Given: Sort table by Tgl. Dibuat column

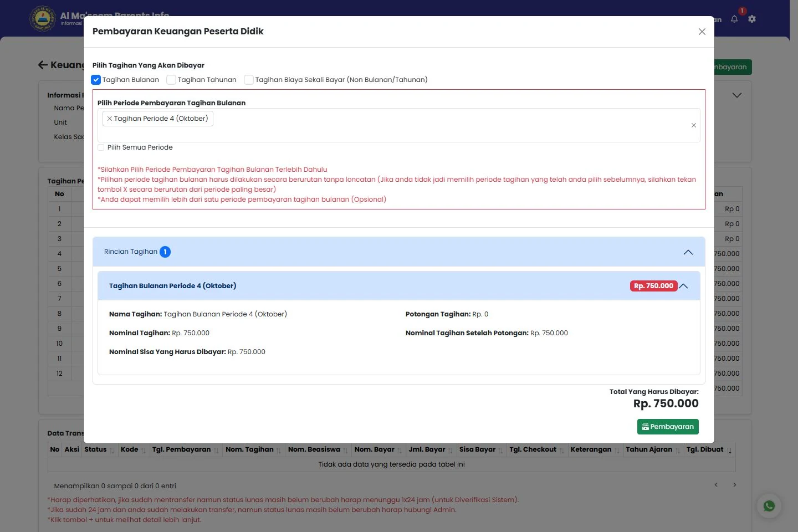Looking at the screenshot, I should 709,449.
